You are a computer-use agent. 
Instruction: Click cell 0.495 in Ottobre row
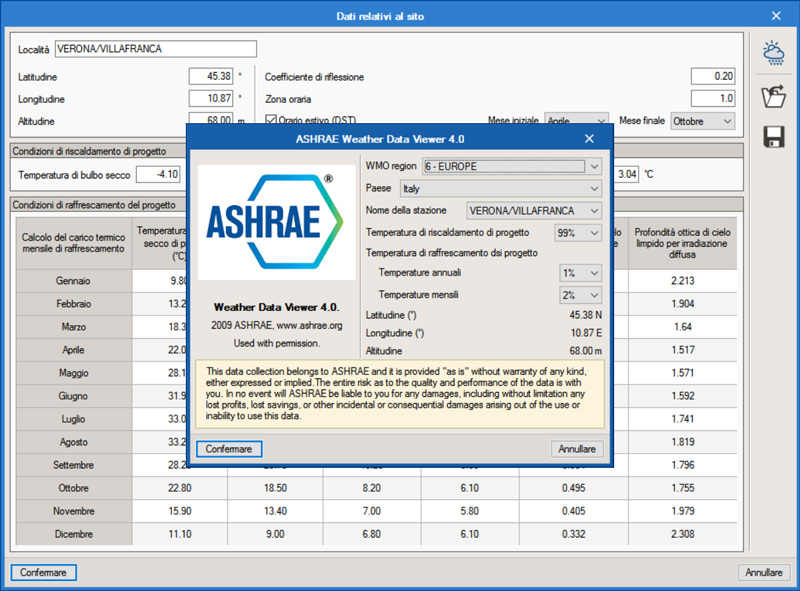[573, 488]
